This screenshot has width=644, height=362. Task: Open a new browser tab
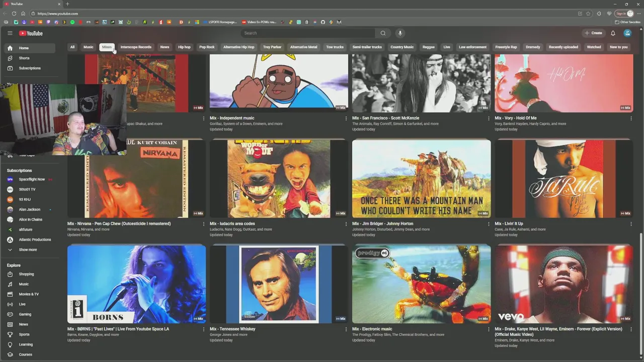pos(67,4)
